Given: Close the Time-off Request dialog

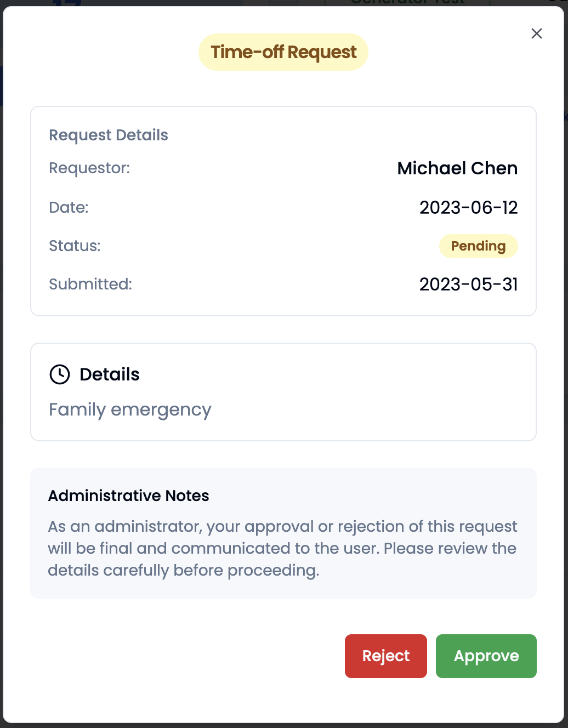Looking at the screenshot, I should pos(537,33).
